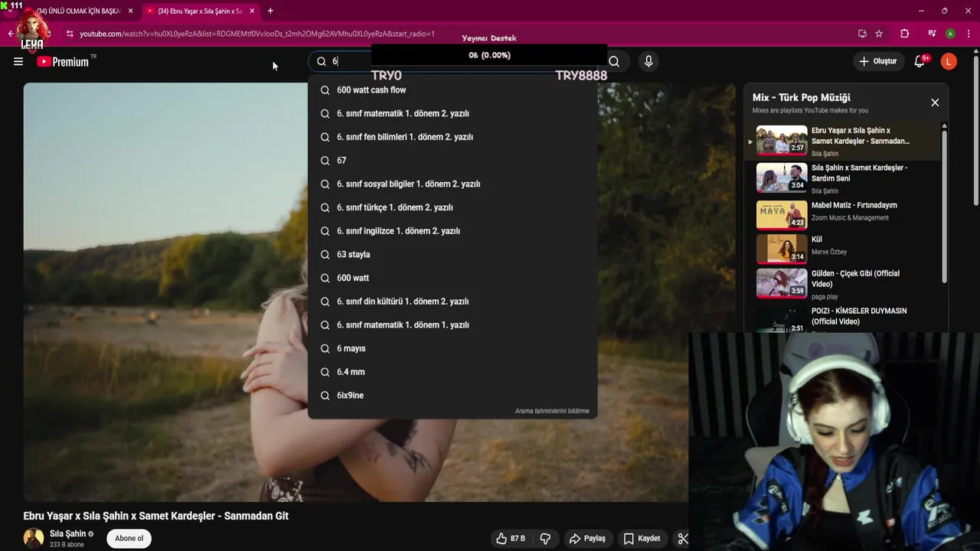Open a new browser tab
Image resolution: width=980 pixels, height=551 pixels.
(270, 11)
